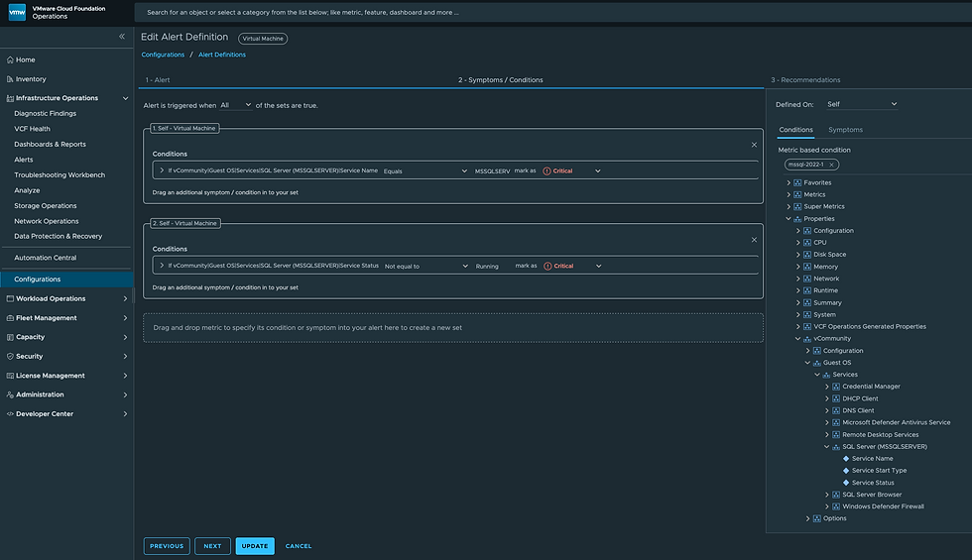The image size is (972, 560).
Task: Select step 2 - Symptoms / Conditions
Action: click(500, 80)
